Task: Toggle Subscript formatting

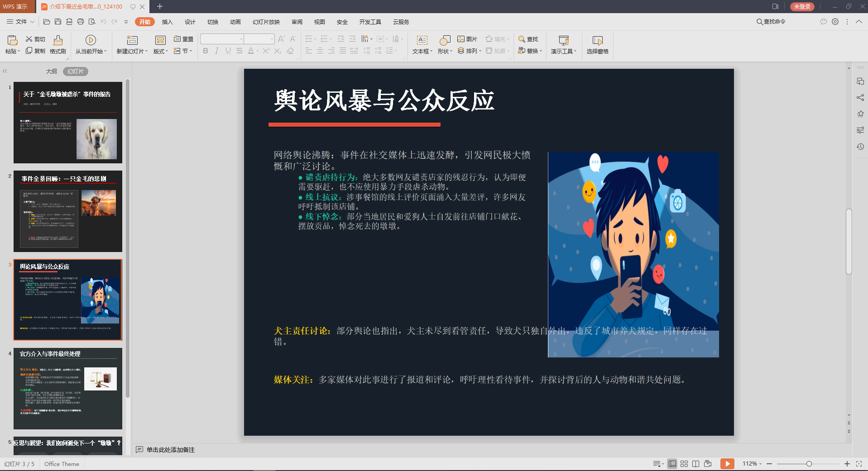Action: pos(278,51)
